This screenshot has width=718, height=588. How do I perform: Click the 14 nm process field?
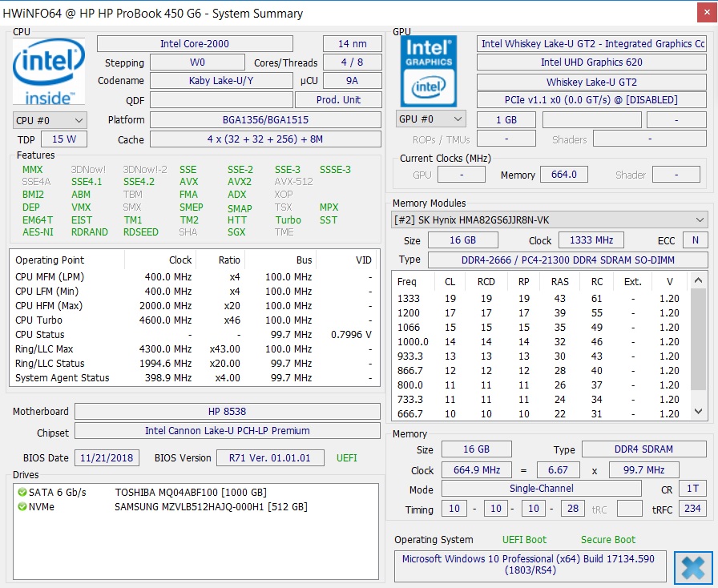(352, 44)
